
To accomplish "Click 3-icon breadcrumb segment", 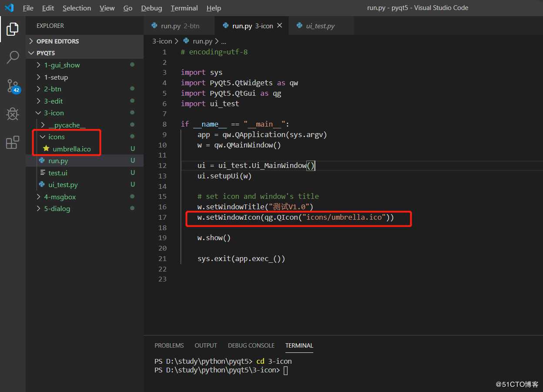I will (162, 41).
